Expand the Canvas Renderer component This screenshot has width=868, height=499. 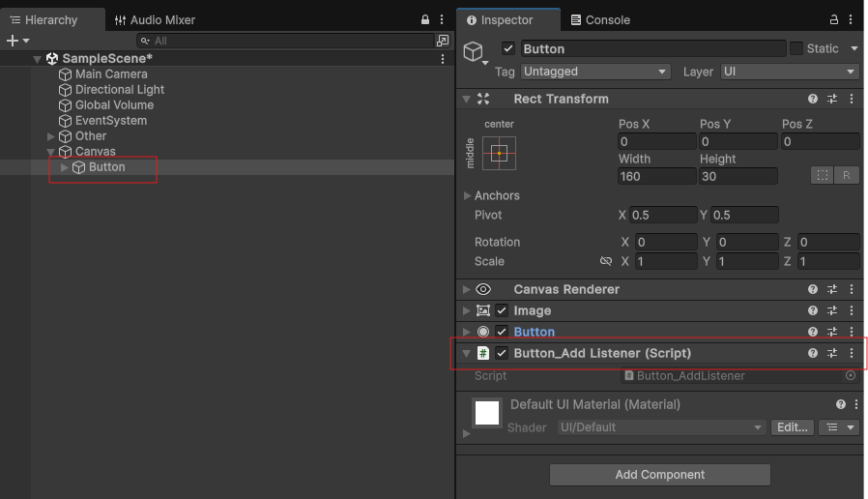pyautogui.click(x=467, y=289)
